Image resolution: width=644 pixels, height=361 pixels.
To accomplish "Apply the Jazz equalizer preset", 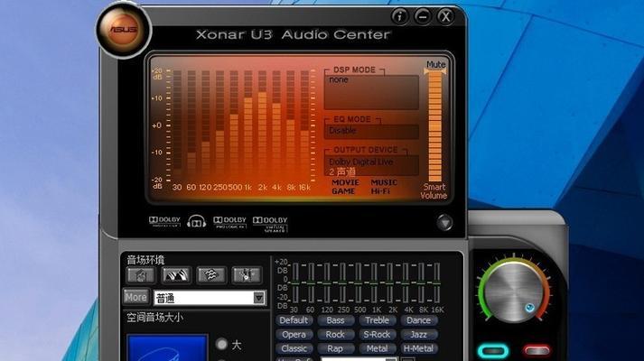I will pos(418,335).
